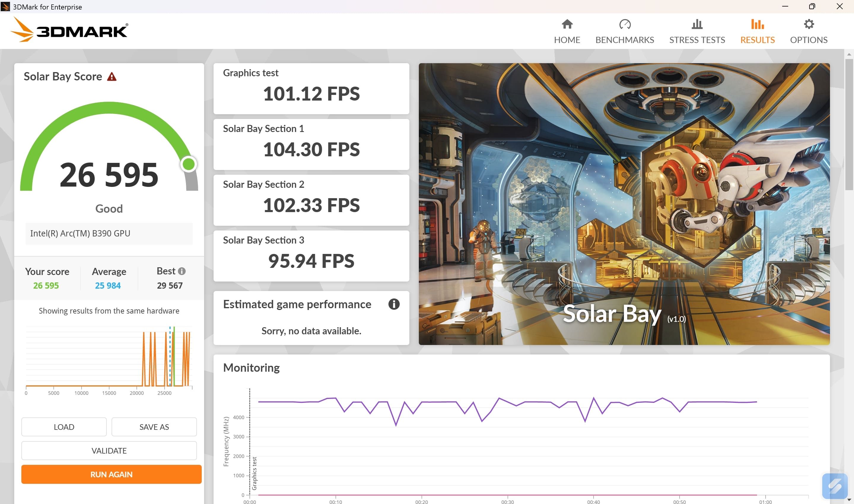Click the blue floating assistant icon at bottom right
The image size is (854, 504).
point(834,486)
